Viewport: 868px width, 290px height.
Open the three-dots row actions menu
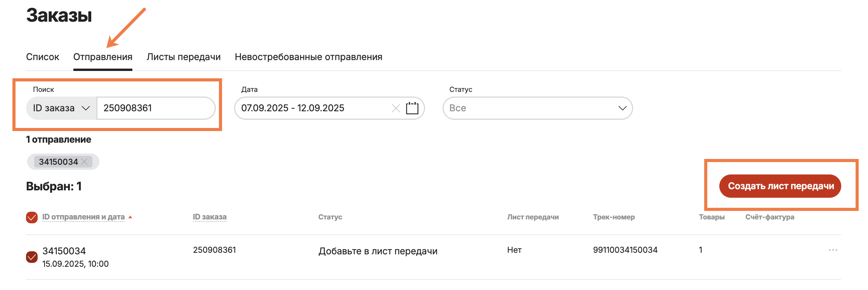[x=833, y=250]
